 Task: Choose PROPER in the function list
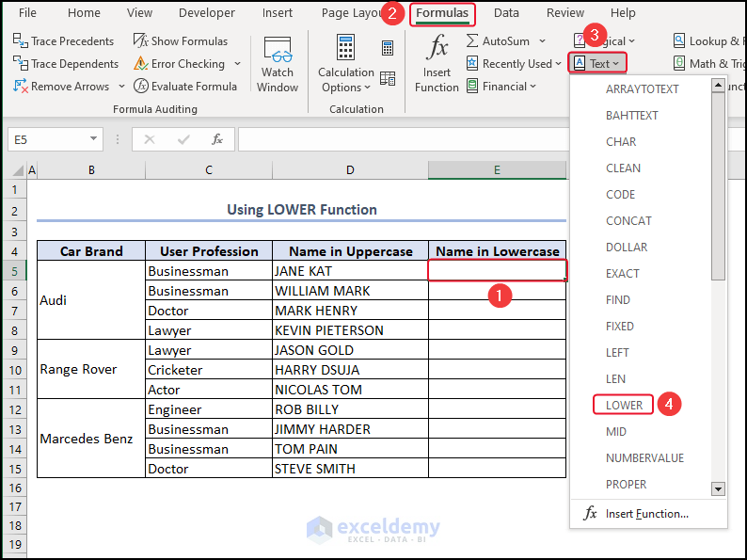click(626, 484)
